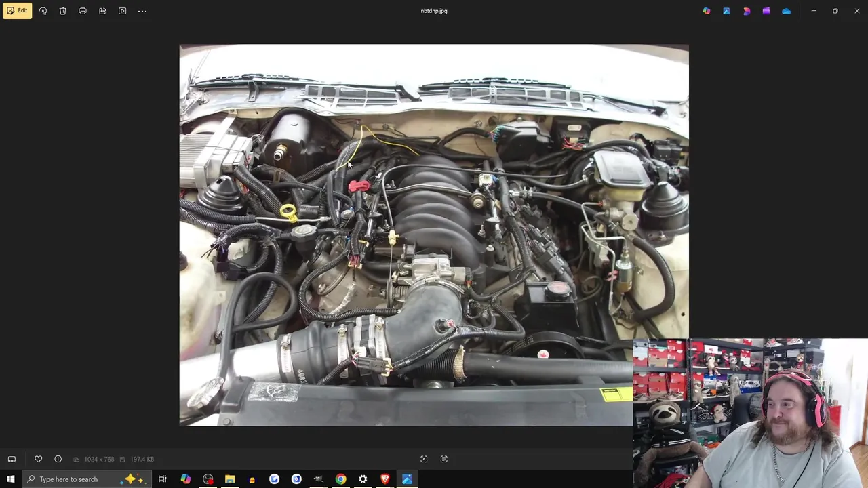Open the Windows Start menu
Viewport: 868px width, 488px height.
[10, 479]
